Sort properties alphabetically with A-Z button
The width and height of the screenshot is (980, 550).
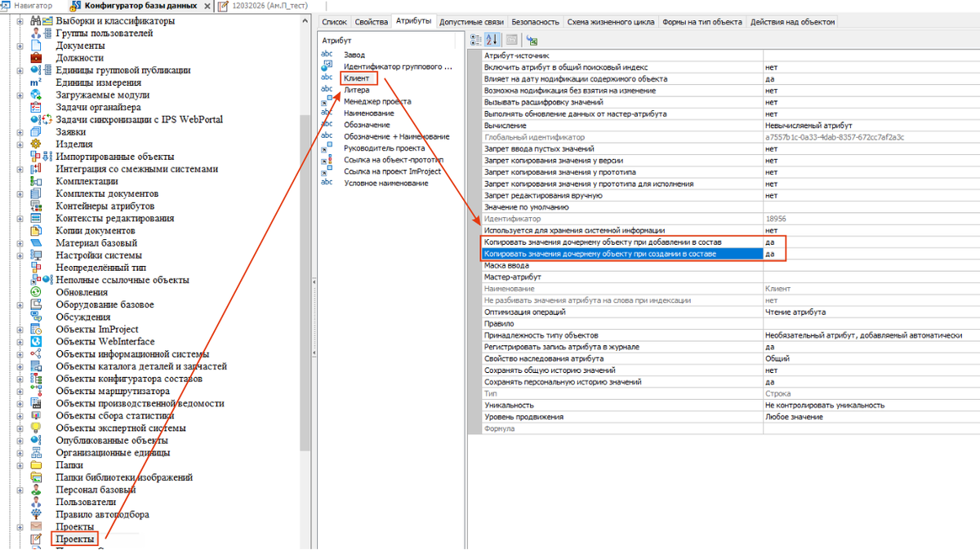[492, 39]
